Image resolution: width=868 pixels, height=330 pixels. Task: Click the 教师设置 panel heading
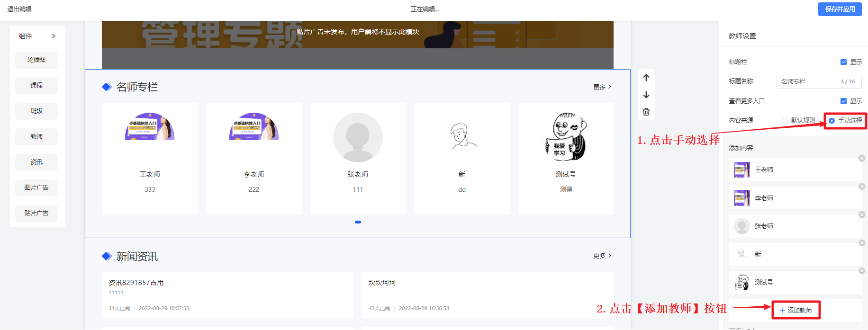[742, 36]
